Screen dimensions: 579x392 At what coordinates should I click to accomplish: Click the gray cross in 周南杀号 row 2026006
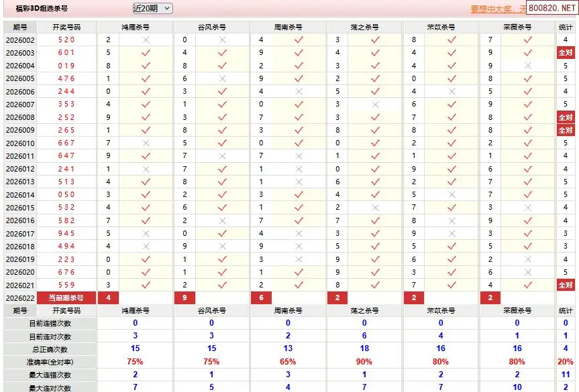(x=299, y=92)
